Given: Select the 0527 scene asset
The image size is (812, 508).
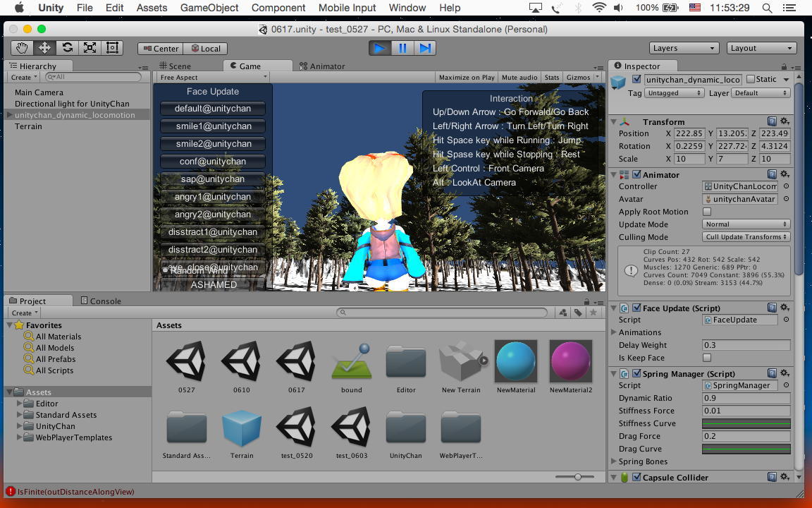Looking at the screenshot, I should [x=186, y=366].
